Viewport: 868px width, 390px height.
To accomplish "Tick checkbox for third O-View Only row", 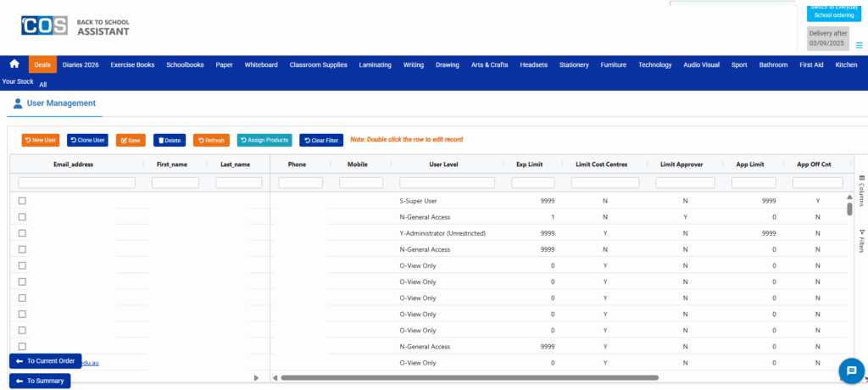I will tap(22, 298).
